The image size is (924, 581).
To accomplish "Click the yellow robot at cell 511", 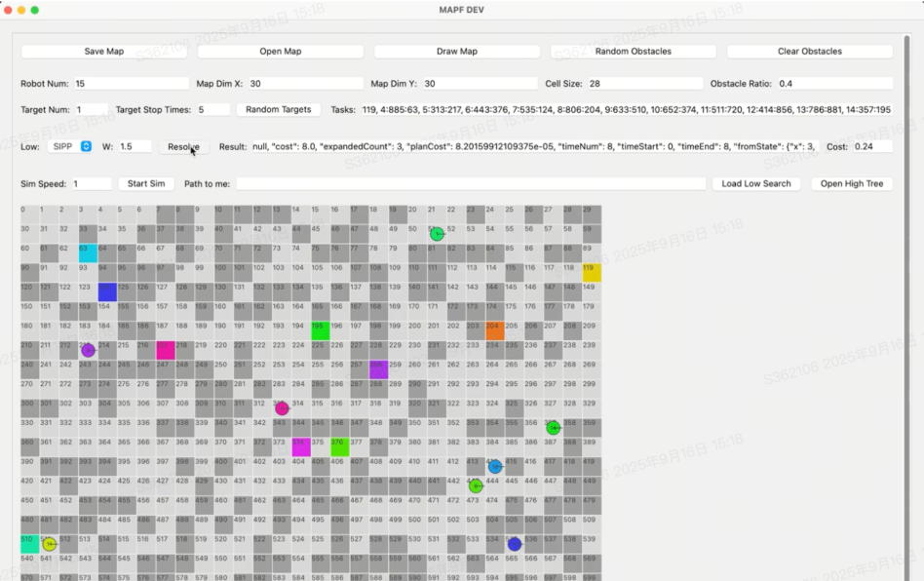I will pyautogui.click(x=50, y=544).
